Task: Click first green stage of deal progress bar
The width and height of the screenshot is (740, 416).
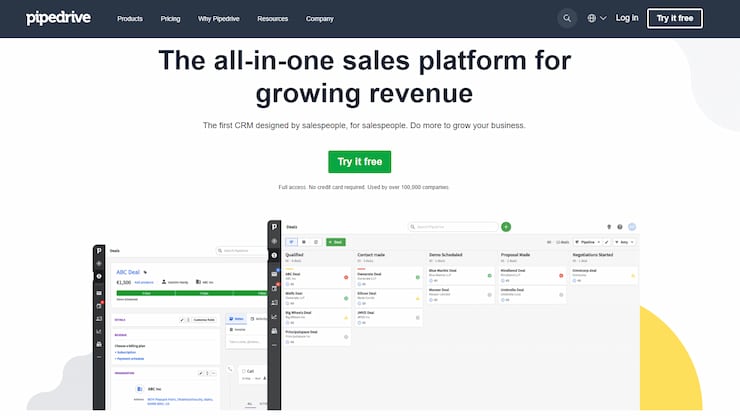Action: coord(146,293)
